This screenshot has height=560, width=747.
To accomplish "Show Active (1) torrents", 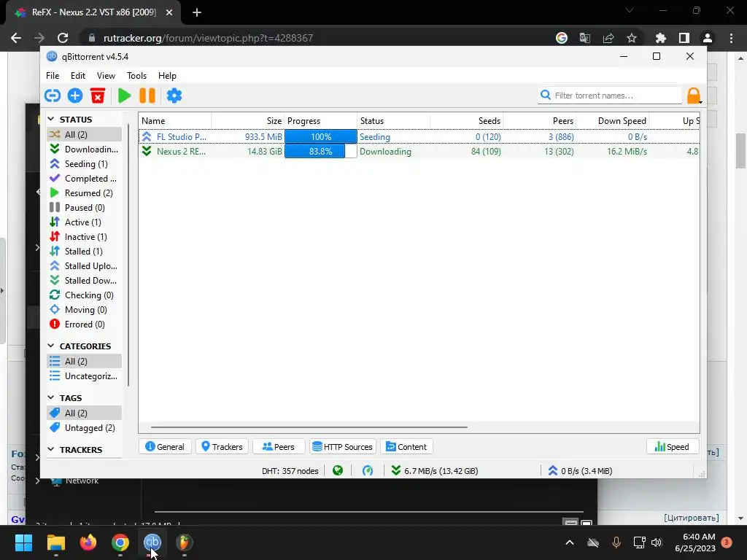I will point(85,222).
